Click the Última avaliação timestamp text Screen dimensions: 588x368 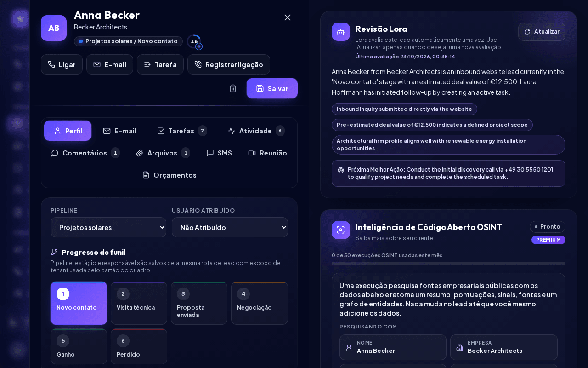pos(405,57)
